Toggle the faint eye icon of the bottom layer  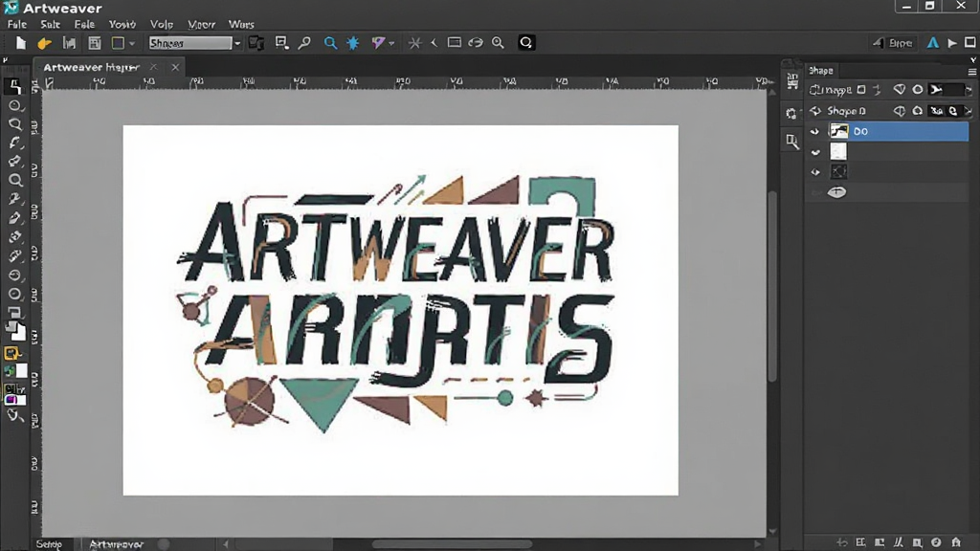815,192
